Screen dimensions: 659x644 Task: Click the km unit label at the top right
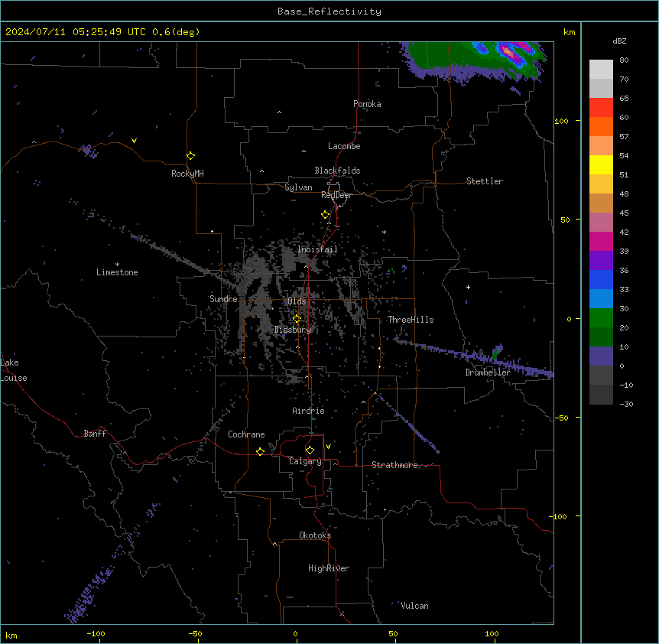click(570, 32)
